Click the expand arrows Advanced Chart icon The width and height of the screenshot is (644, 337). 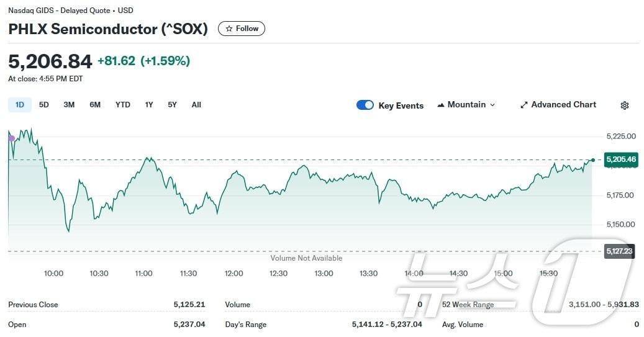point(524,105)
